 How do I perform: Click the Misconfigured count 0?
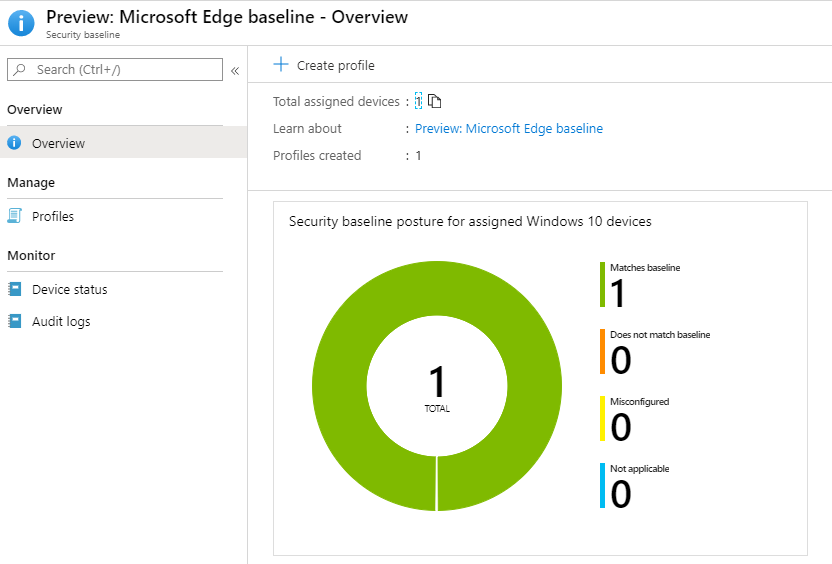pos(621,427)
